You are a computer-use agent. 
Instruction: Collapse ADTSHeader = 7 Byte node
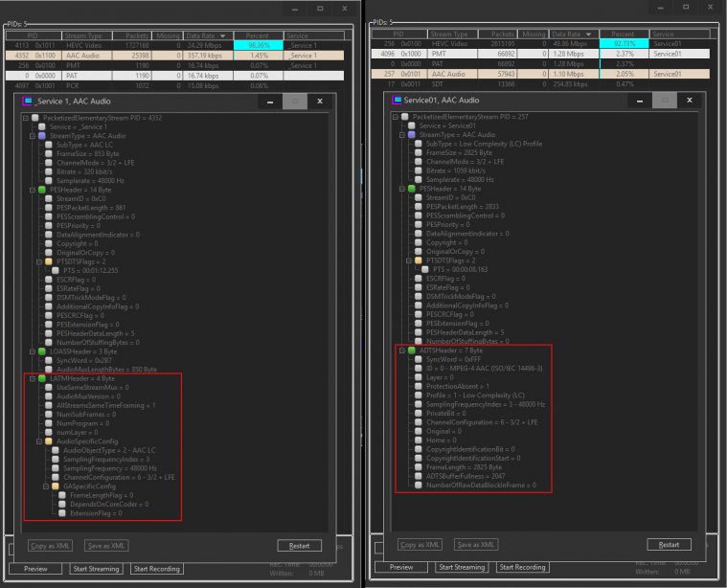(402, 351)
